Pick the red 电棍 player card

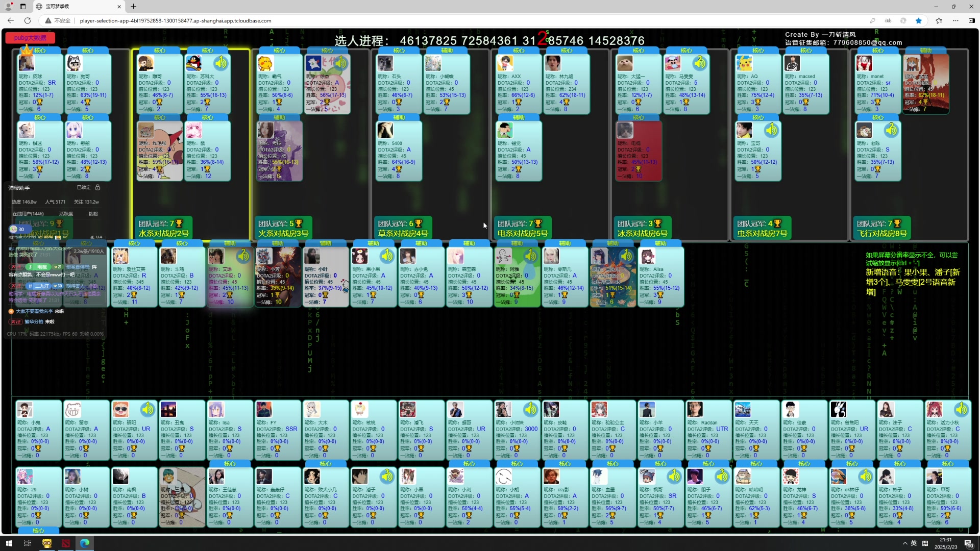pos(639,151)
